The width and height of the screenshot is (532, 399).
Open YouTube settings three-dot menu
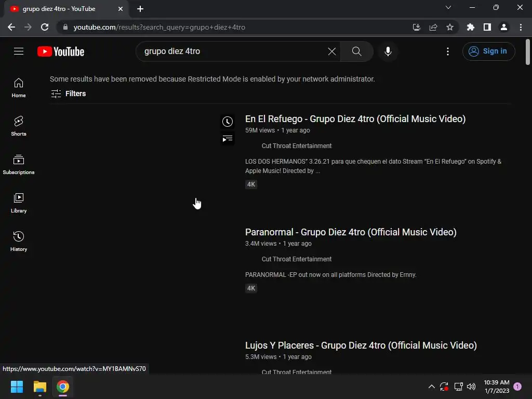447,51
